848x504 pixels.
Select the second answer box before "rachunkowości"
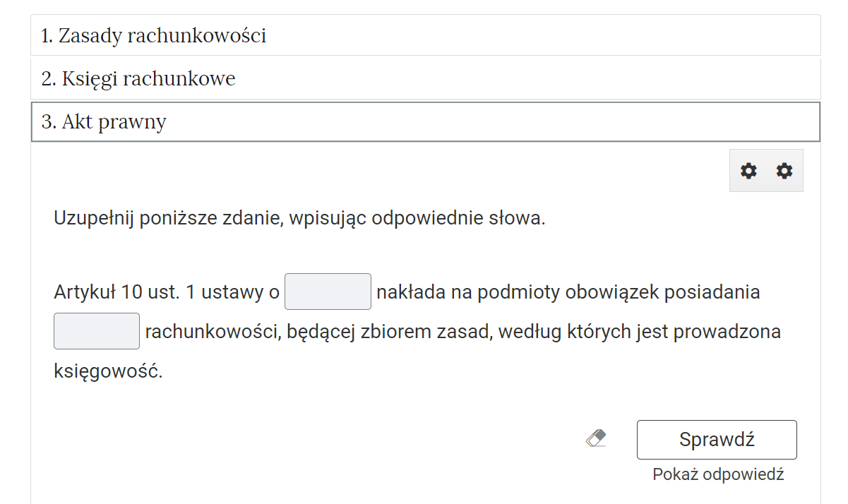(x=96, y=330)
